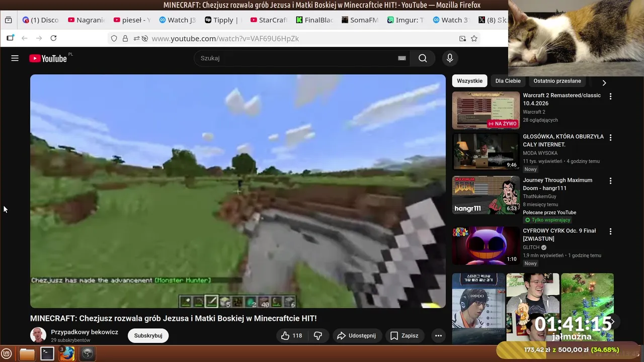Open options for Warcraft 2 Remastered video
Viewport: 644px width, 362px height.
point(610,96)
